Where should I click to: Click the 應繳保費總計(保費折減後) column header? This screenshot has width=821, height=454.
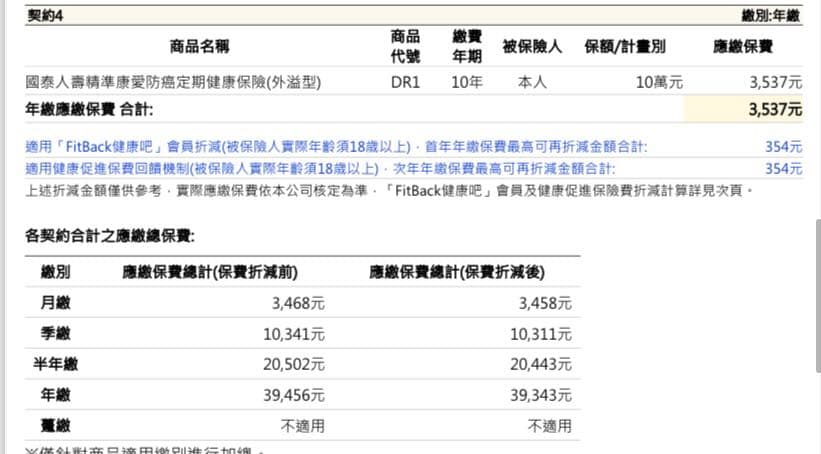tap(457, 272)
